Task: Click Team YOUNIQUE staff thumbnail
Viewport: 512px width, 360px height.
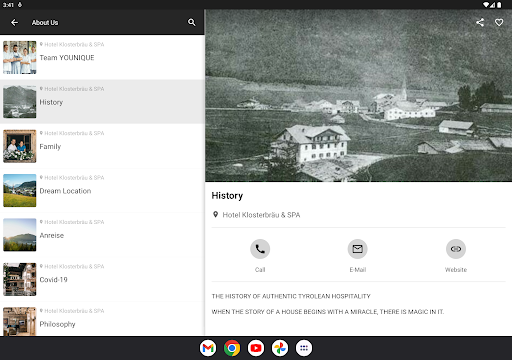Action: 20,57
